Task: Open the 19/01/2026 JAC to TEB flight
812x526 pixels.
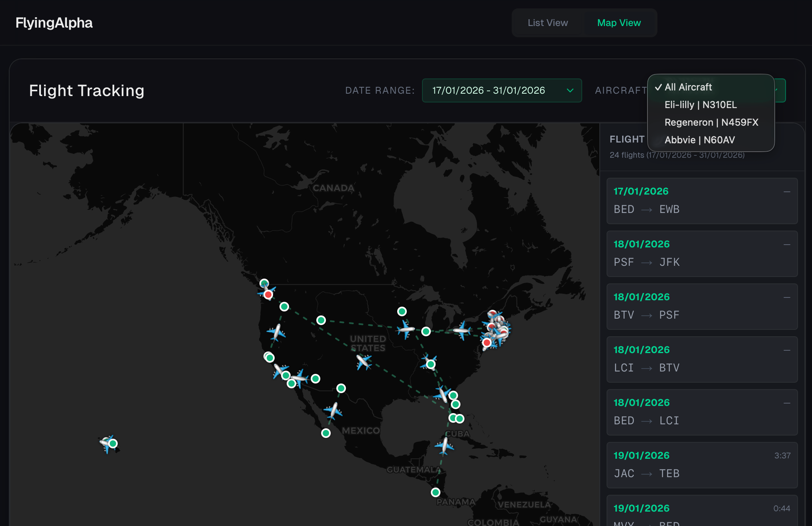Action: point(701,465)
